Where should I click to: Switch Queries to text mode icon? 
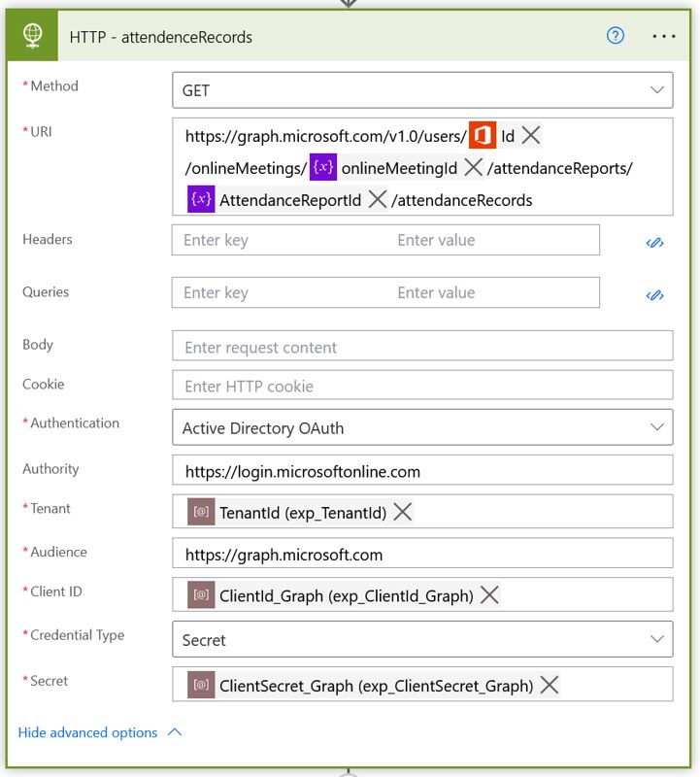click(654, 295)
